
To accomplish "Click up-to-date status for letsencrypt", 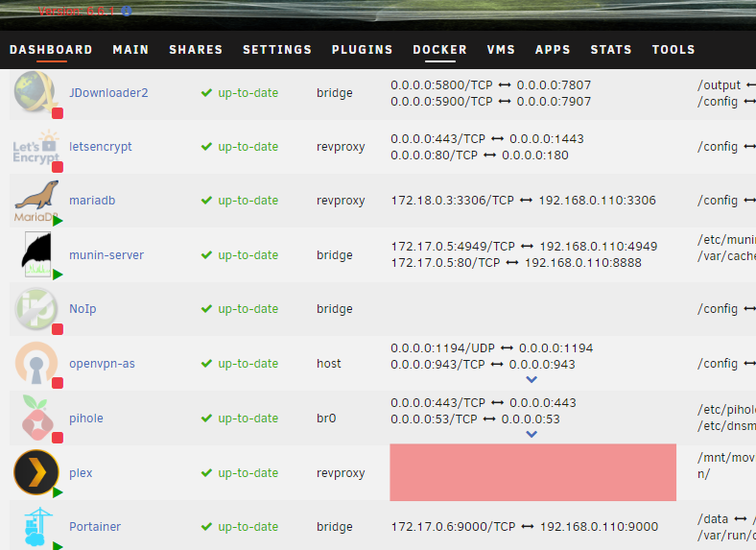I will coord(240,147).
